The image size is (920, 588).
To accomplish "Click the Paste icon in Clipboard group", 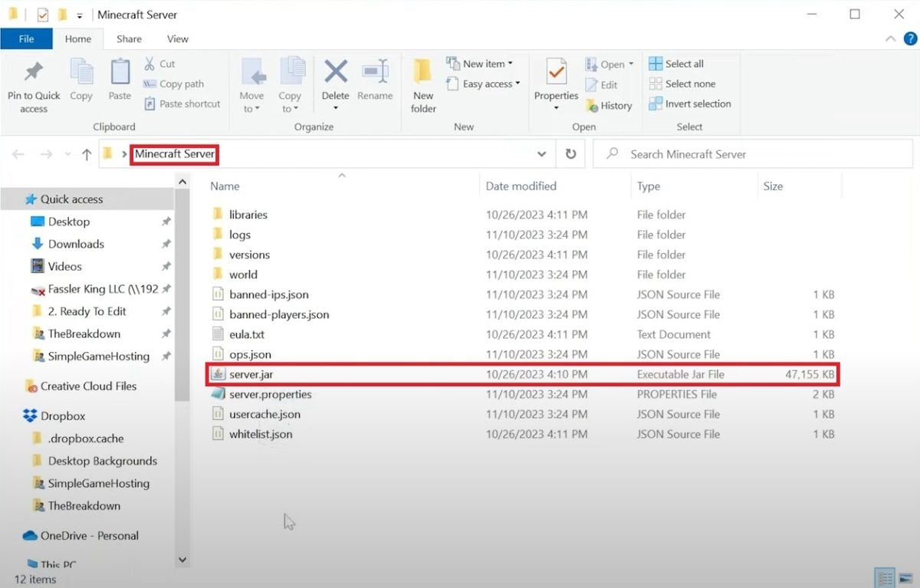I will (120, 74).
